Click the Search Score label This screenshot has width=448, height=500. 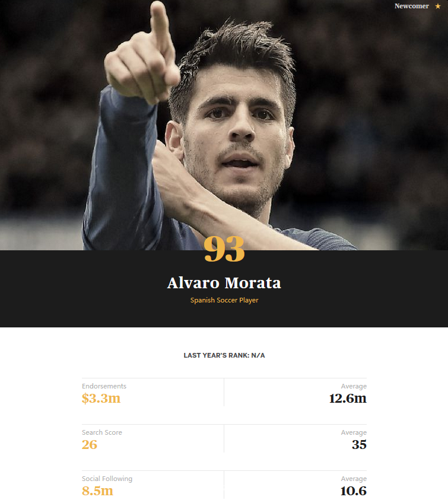pos(102,432)
